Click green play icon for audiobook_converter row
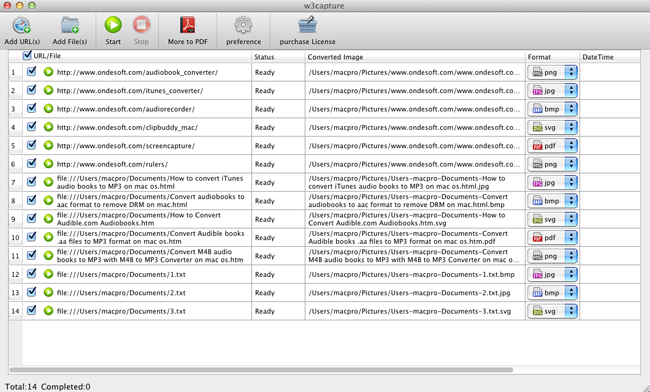The image size is (650, 392). pyautogui.click(x=49, y=72)
